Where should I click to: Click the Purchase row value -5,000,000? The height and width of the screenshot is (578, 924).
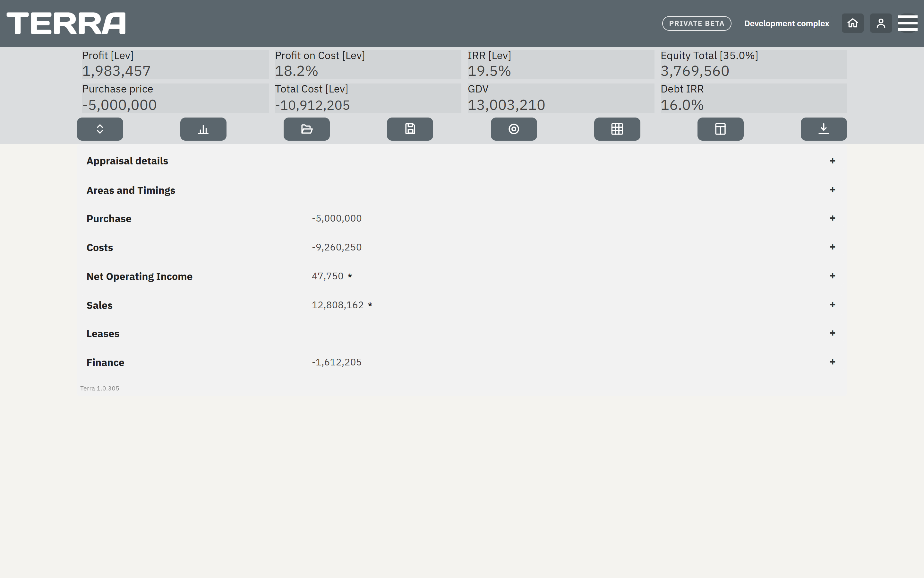[337, 218]
